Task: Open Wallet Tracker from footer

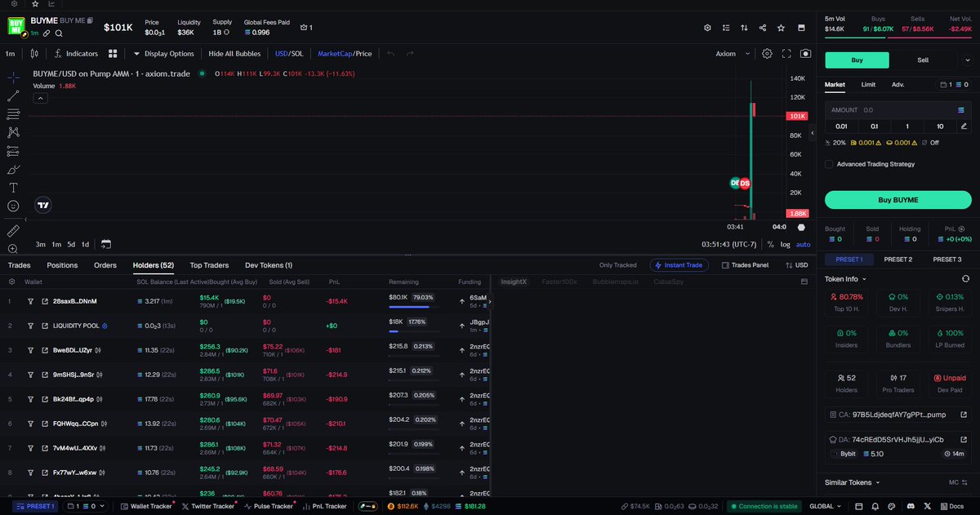Action: [x=146, y=506]
